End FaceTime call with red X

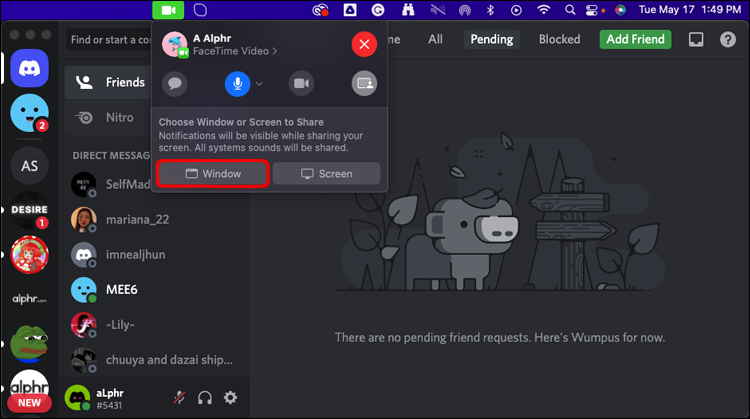[x=364, y=44]
